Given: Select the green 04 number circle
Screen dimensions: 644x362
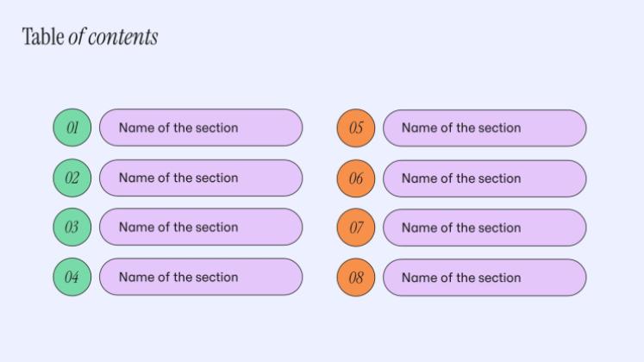Looking at the screenshot, I should pos(72,278).
